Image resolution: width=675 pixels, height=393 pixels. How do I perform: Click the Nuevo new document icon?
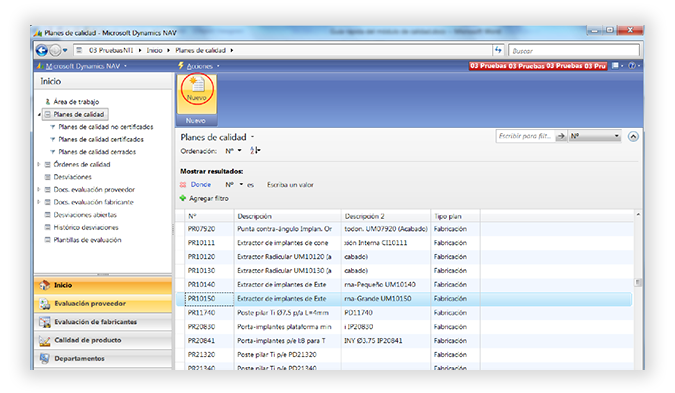tap(198, 84)
